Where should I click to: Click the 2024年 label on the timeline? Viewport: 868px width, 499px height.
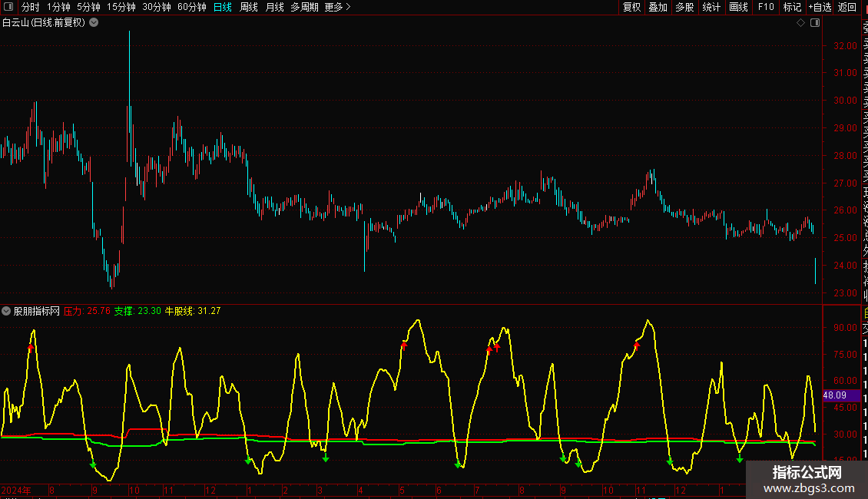16,490
